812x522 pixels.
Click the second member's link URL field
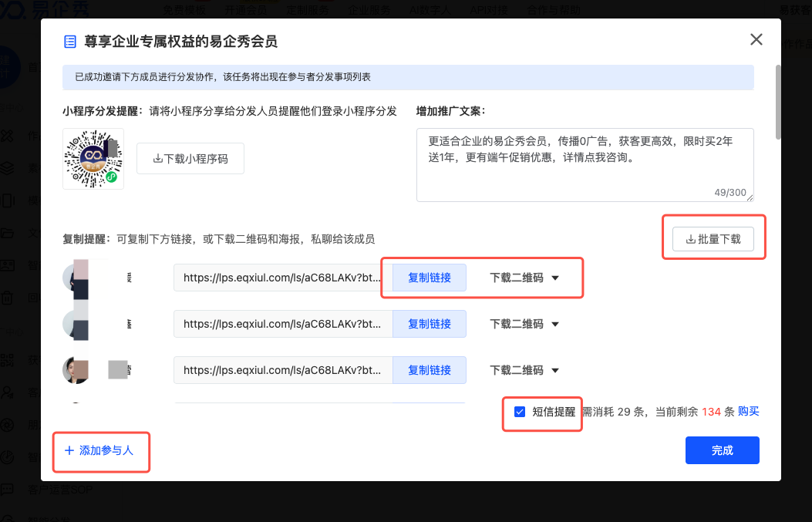(x=283, y=324)
